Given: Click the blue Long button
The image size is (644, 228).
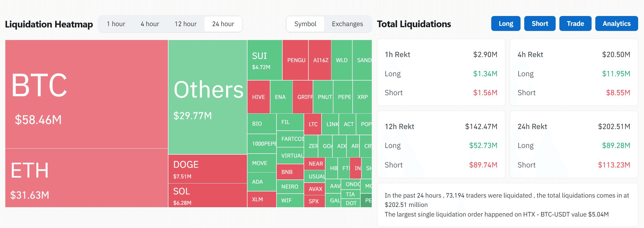Looking at the screenshot, I should tap(506, 23).
